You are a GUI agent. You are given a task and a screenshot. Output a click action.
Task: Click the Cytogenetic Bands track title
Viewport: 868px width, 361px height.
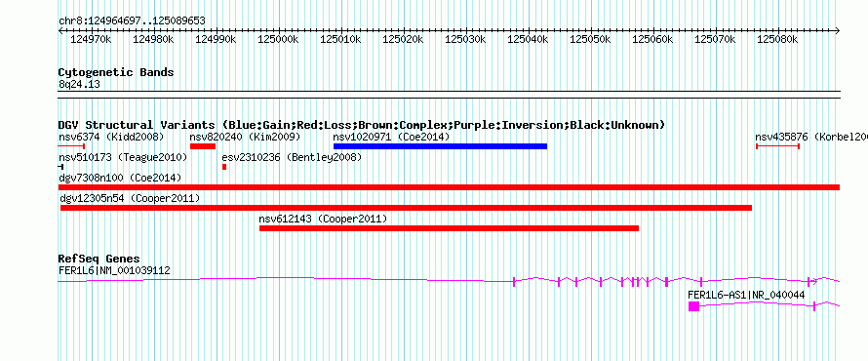[x=116, y=72]
